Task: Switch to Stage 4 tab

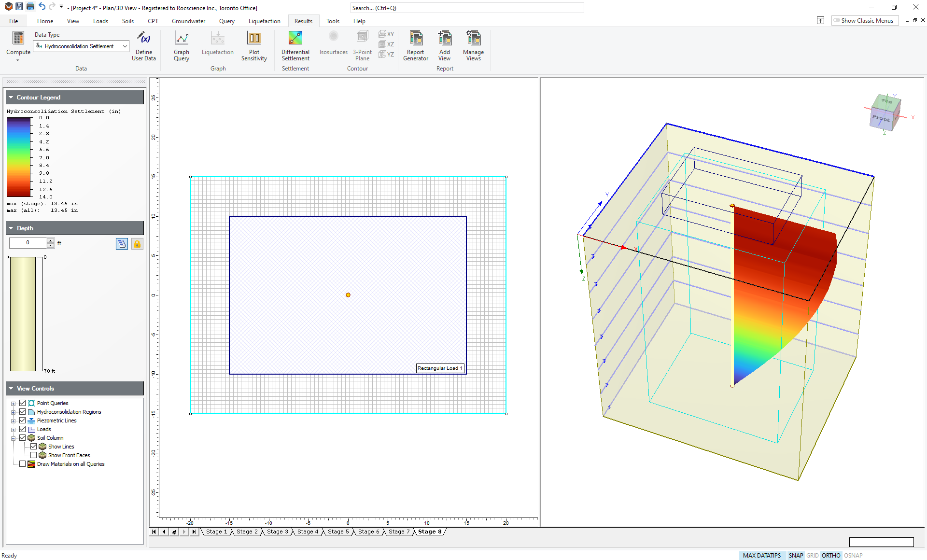Action: (308, 532)
